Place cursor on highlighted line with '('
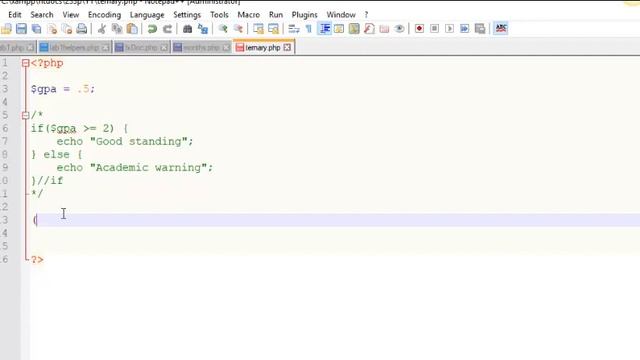This screenshot has width=640, height=360. [x=335, y=220]
